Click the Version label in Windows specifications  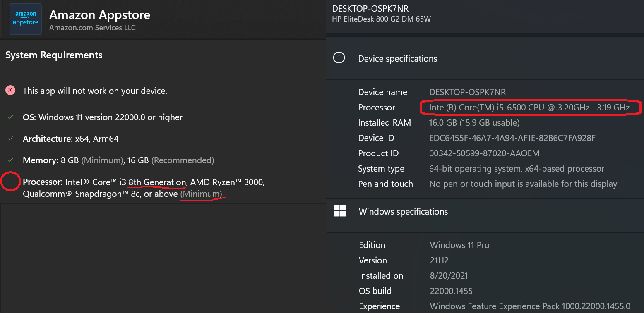pyautogui.click(x=373, y=260)
